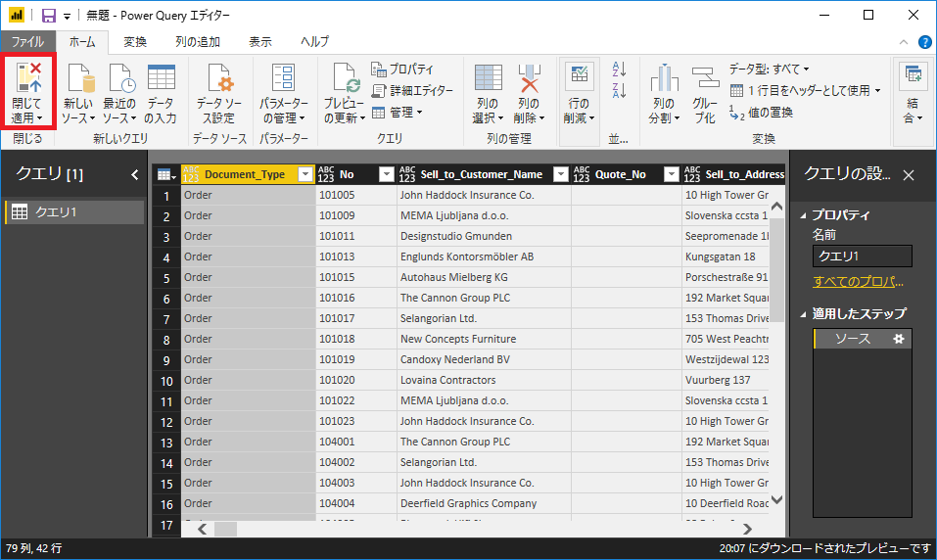Open the データ型: すべて data type dropdown
Viewport: 937px width, 560px height.
769,70
